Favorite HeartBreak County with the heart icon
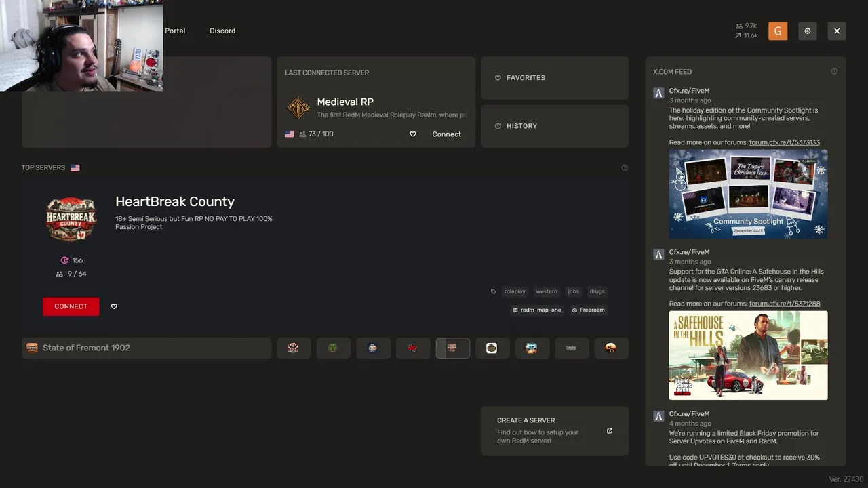The width and height of the screenshot is (868, 488). coord(114,306)
